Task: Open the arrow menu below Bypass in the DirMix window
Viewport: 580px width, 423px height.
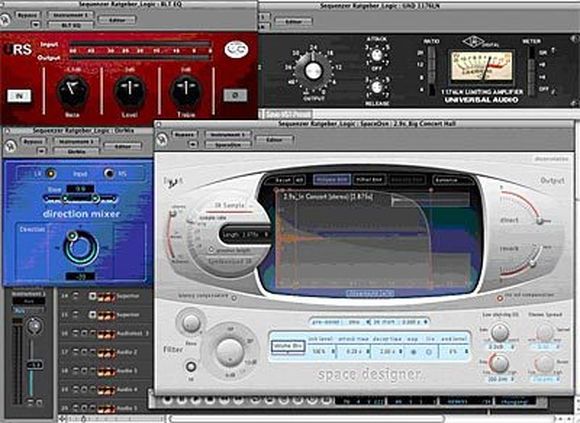Action: [x=41, y=151]
